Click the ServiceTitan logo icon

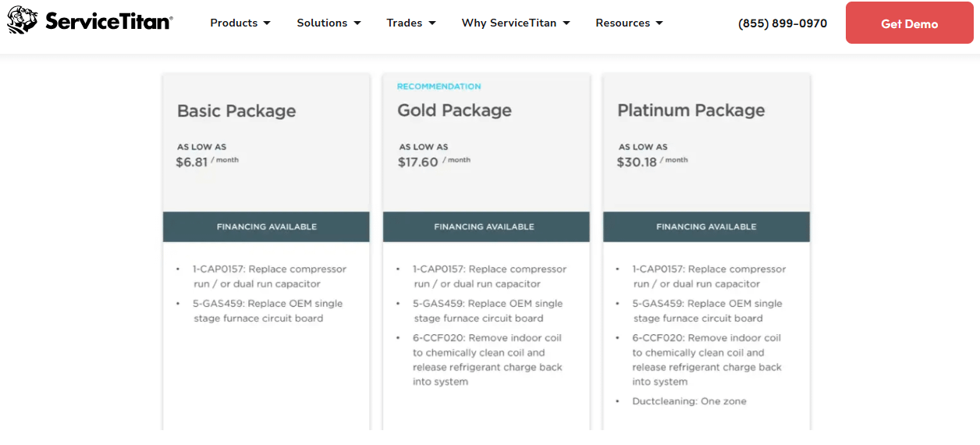[23, 21]
